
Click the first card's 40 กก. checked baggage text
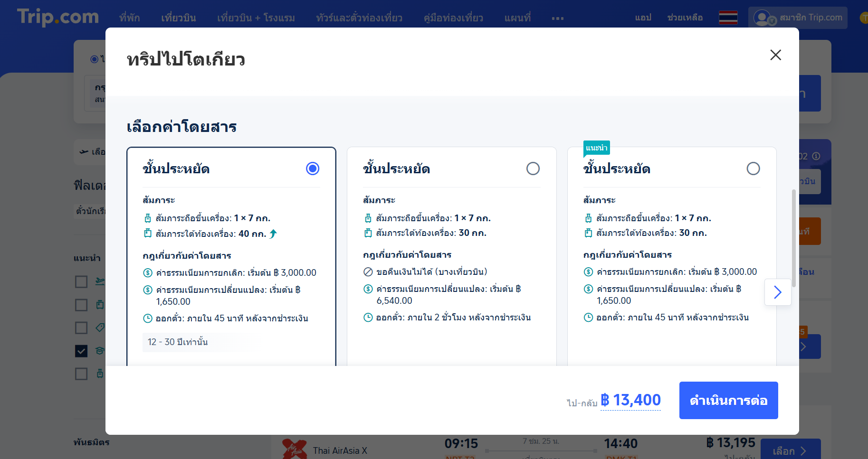pyautogui.click(x=211, y=234)
